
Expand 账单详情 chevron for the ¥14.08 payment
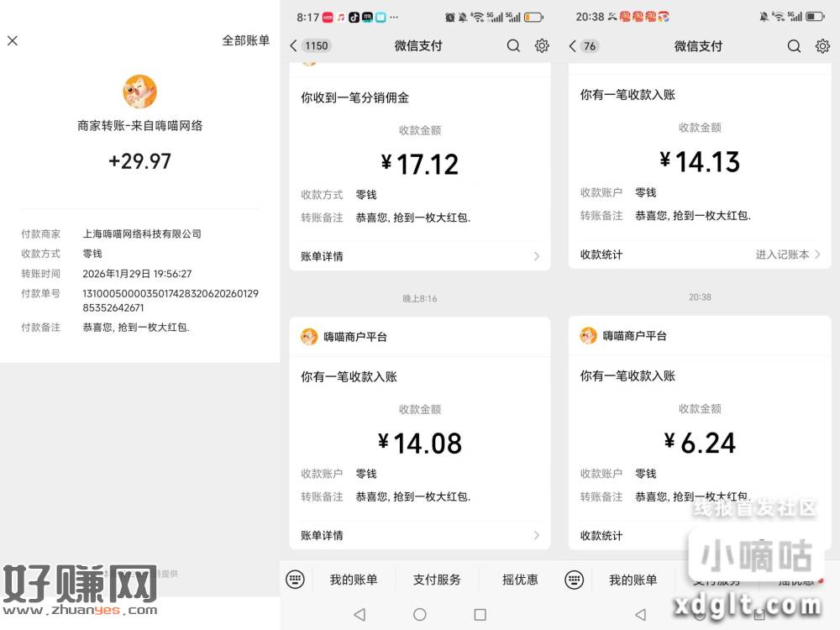[536, 535]
